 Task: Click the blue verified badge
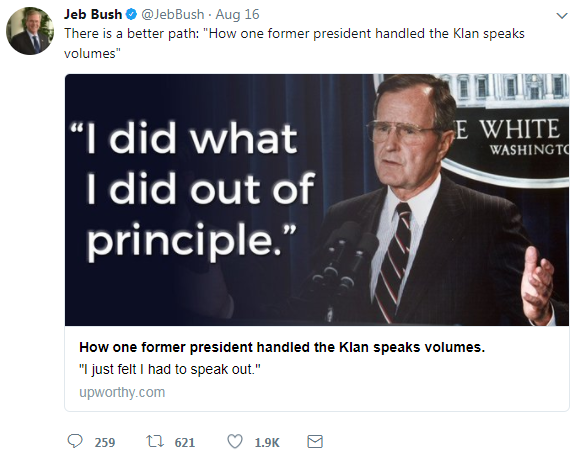pyautogui.click(x=131, y=14)
